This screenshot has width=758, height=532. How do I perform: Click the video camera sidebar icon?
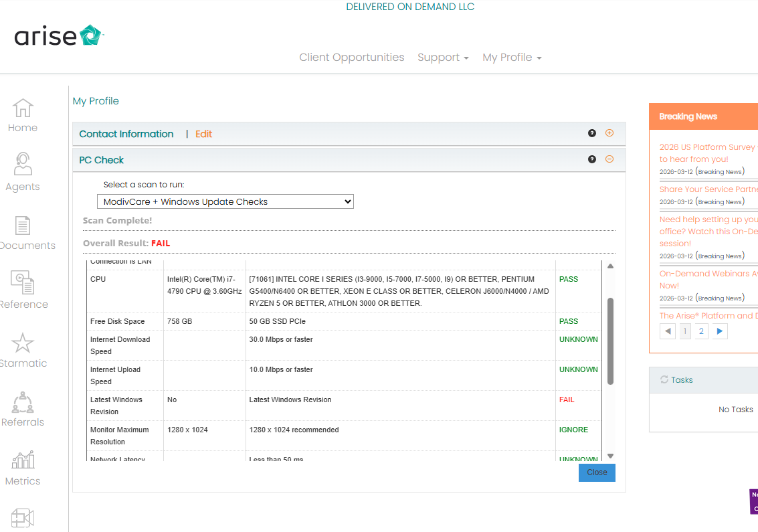point(23,518)
